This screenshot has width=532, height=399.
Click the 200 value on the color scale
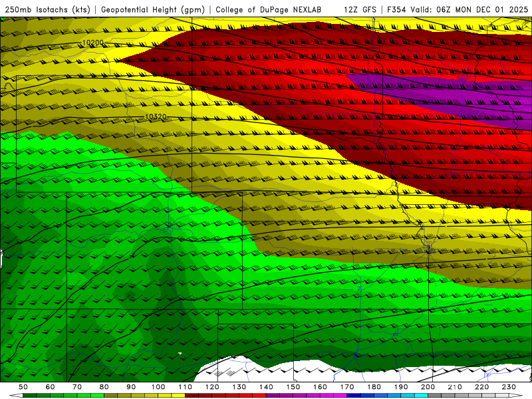pos(428,387)
